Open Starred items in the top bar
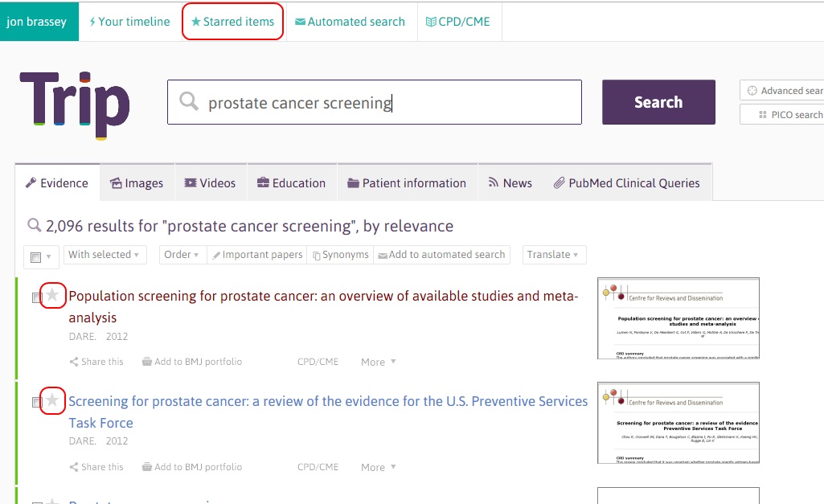This screenshot has width=824, height=504. [x=233, y=22]
